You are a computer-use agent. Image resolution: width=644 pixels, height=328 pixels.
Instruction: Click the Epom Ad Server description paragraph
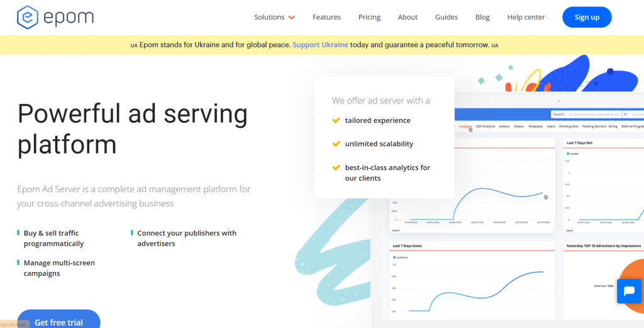[133, 196]
